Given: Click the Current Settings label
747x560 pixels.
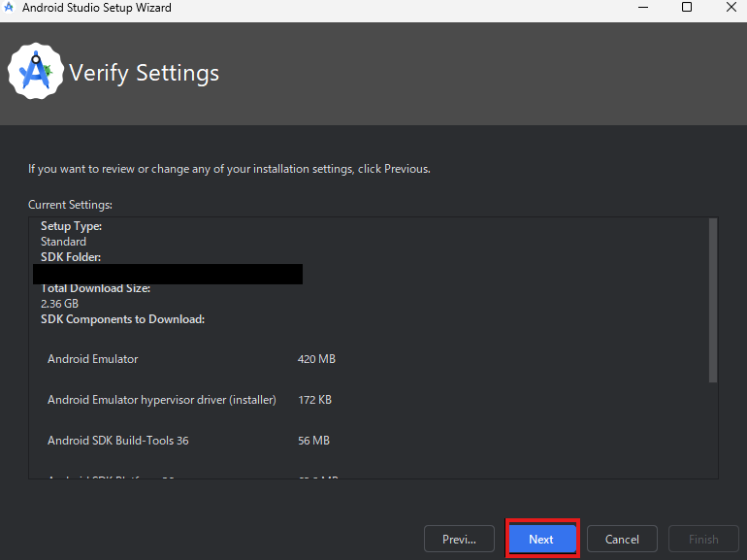Looking at the screenshot, I should pyautogui.click(x=70, y=205).
